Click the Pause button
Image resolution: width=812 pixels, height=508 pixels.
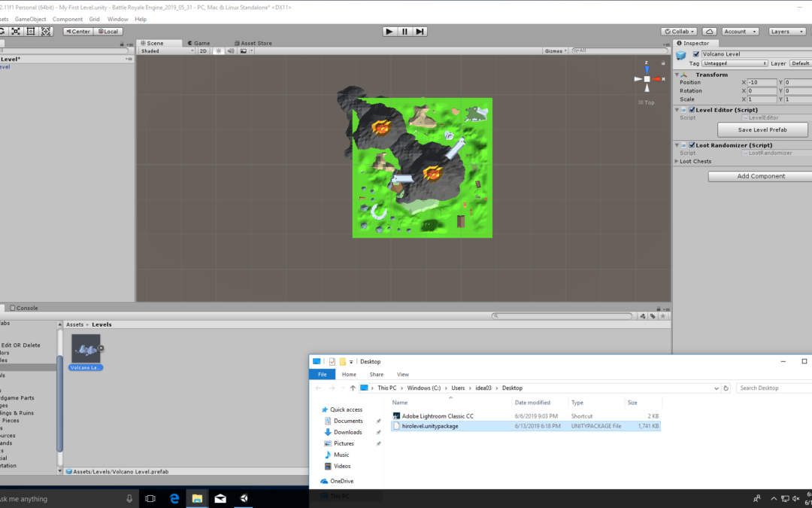[x=405, y=32]
